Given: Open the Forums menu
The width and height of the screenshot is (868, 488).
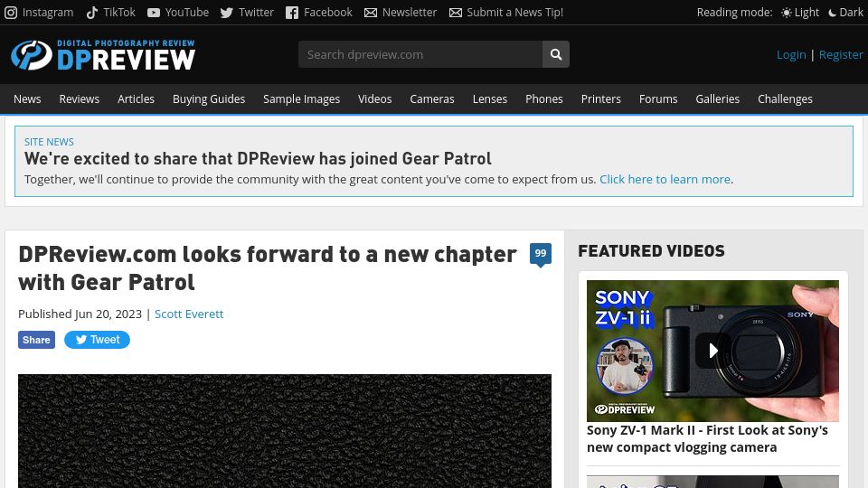Looking at the screenshot, I should point(658,99).
